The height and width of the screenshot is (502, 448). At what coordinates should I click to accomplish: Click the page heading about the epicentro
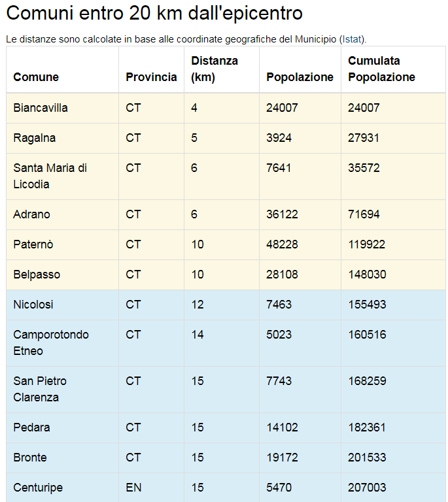pos(154,14)
